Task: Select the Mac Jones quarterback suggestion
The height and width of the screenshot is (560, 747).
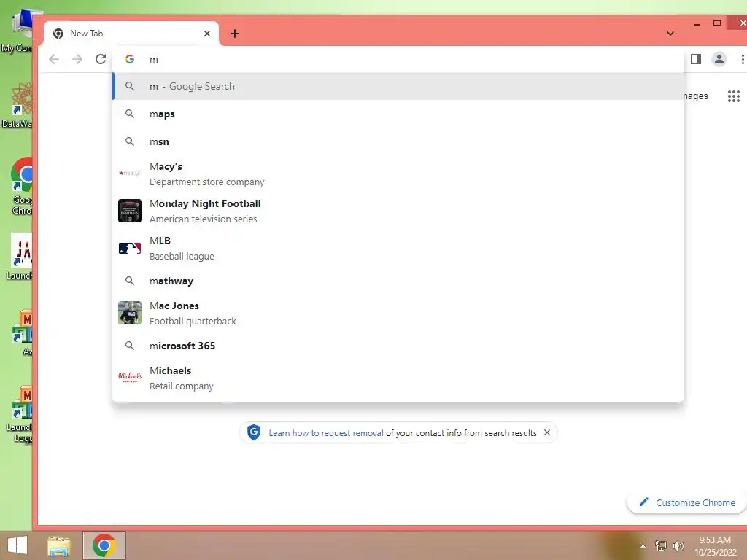Action: [x=398, y=313]
